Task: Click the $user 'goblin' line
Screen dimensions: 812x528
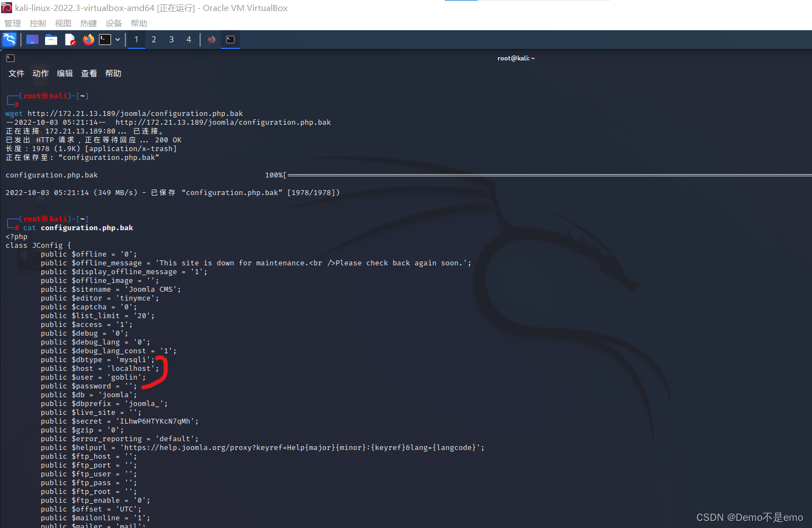Action: pos(93,377)
